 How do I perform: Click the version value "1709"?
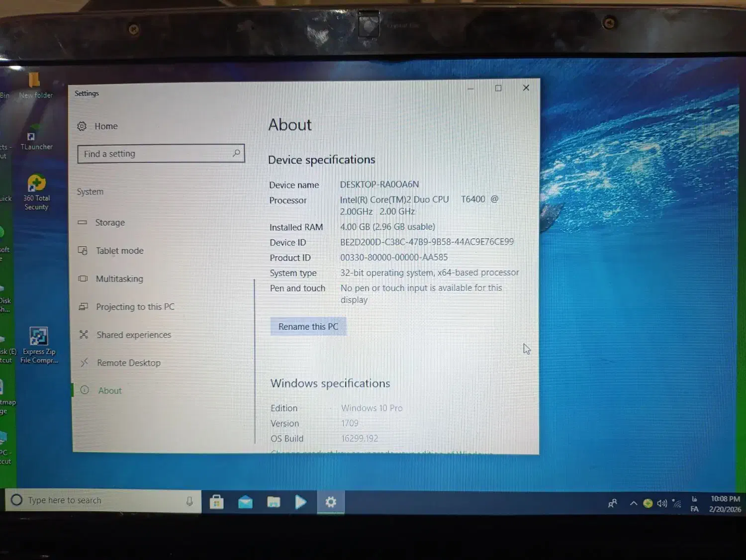tap(350, 423)
